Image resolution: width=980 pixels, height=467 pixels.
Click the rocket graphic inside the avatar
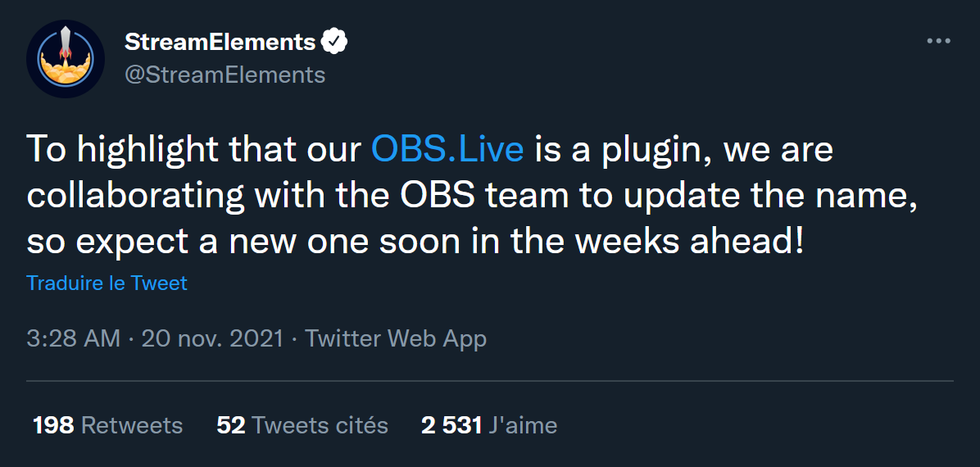(66, 45)
